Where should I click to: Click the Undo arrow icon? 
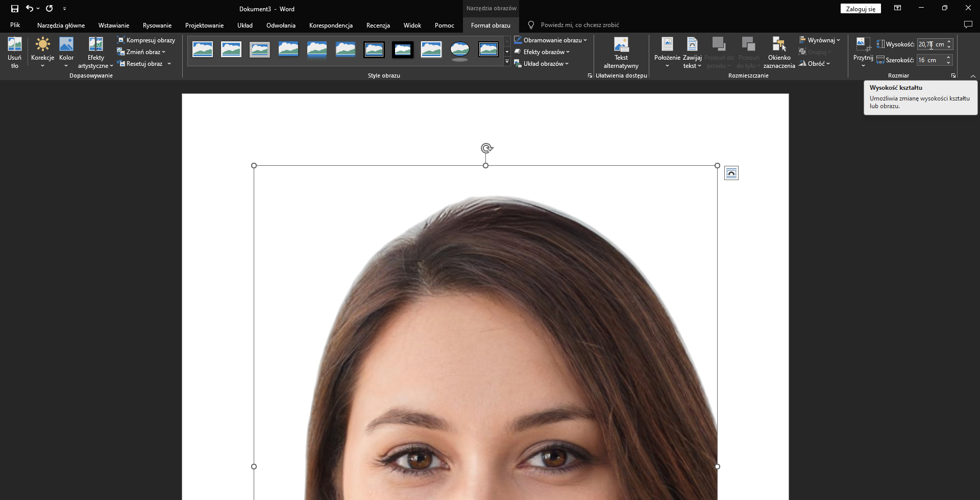(x=30, y=9)
